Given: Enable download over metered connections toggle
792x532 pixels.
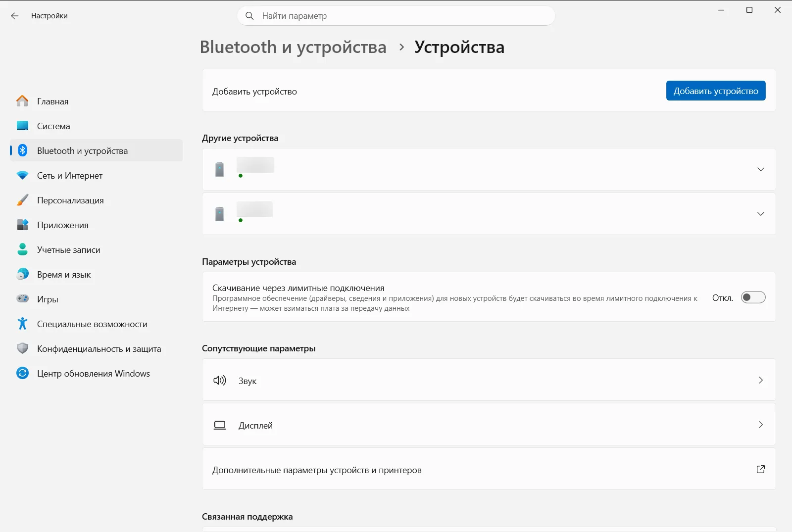Looking at the screenshot, I should point(753,297).
